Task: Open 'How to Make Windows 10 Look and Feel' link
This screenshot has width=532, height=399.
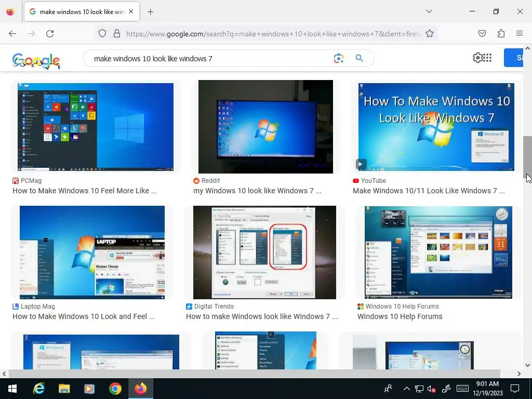Action: [84, 316]
